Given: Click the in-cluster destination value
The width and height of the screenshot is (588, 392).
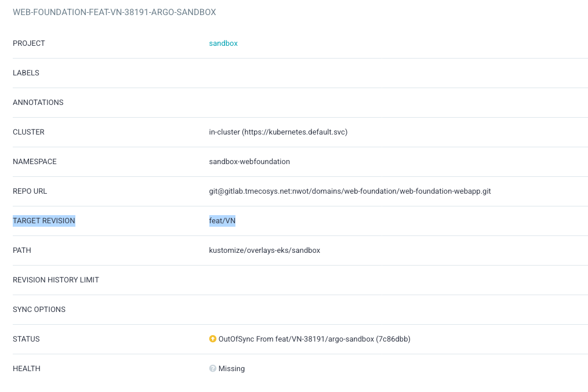Looking at the screenshot, I should coord(278,132).
